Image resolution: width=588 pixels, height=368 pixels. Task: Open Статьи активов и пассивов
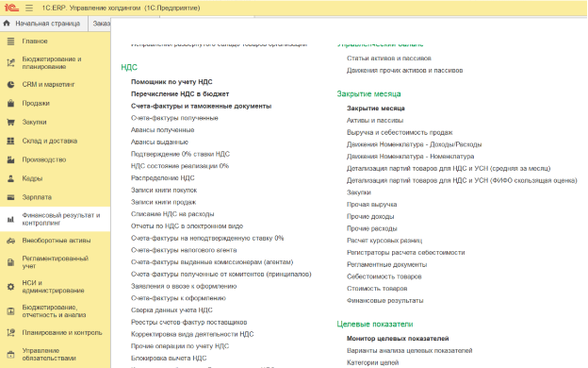click(x=389, y=59)
